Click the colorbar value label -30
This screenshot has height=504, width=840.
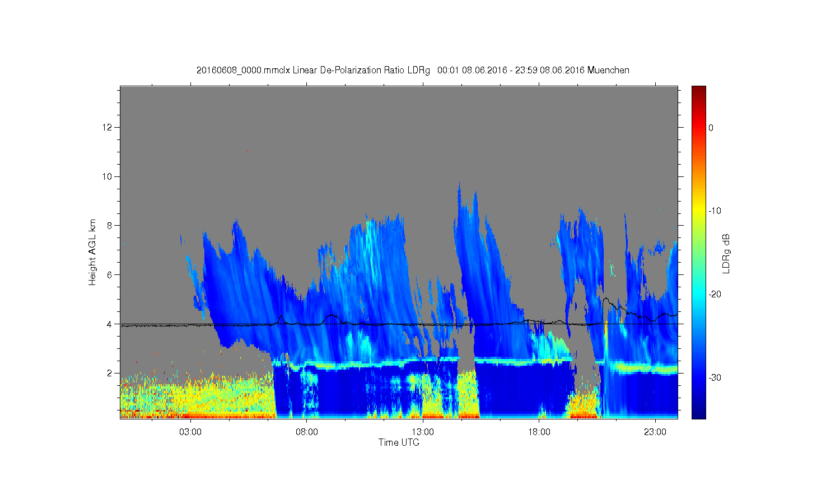coord(715,378)
